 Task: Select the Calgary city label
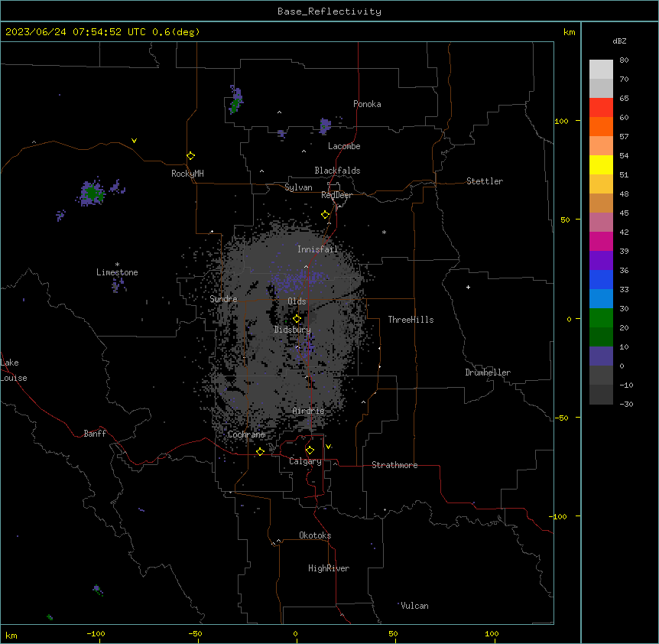click(x=305, y=461)
